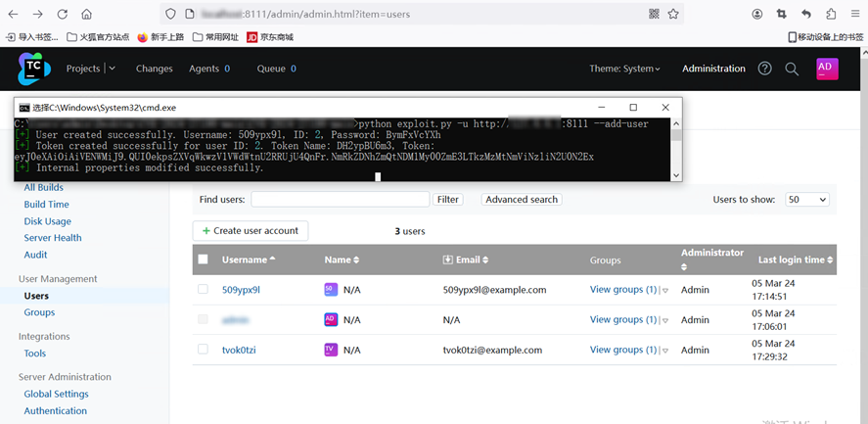Expand the Projects dropdown arrow
This screenshot has width=868, height=424.
(x=112, y=69)
